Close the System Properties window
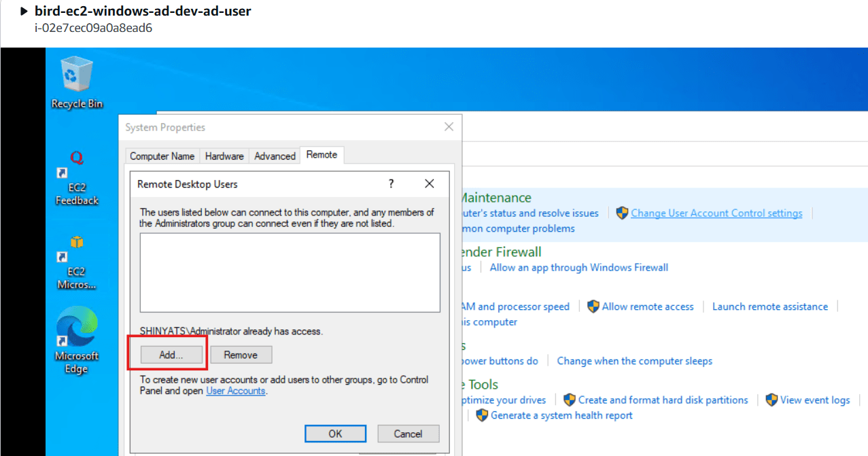 (449, 127)
